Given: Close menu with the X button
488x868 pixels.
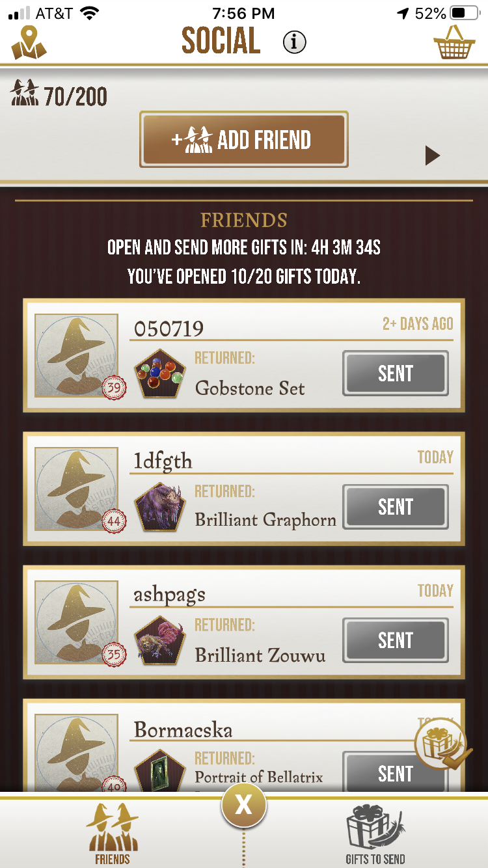Looking at the screenshot, I should [243, 806].
